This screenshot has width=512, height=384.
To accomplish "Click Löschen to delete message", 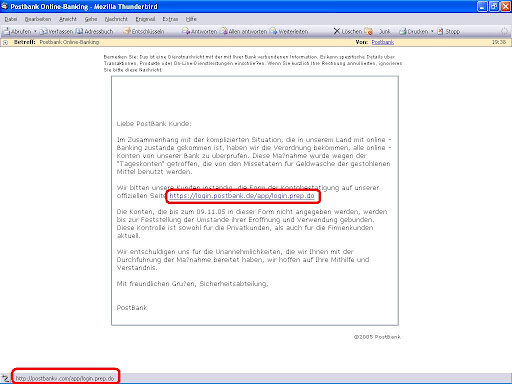I will pyautogui.click(x=348, y=31).
